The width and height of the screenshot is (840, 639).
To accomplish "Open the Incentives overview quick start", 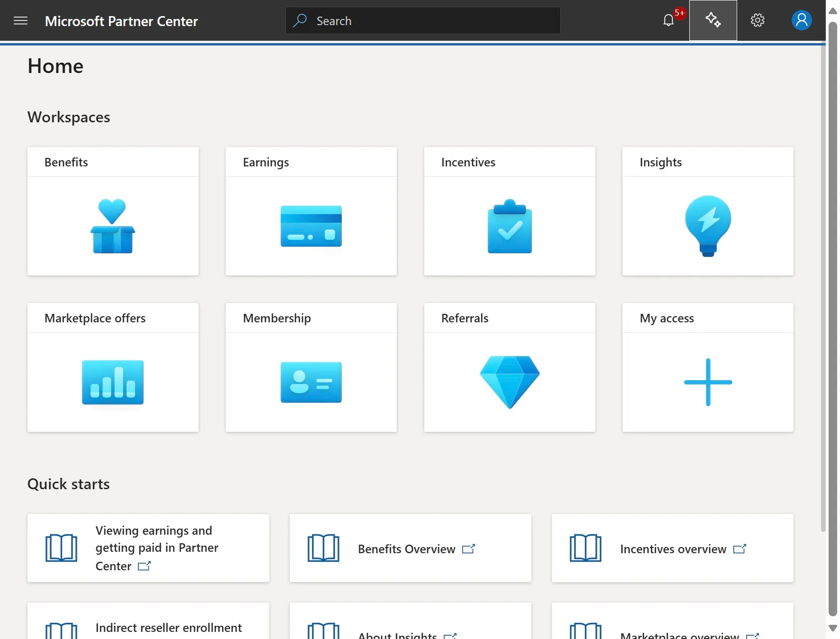I will coord(673,548).
